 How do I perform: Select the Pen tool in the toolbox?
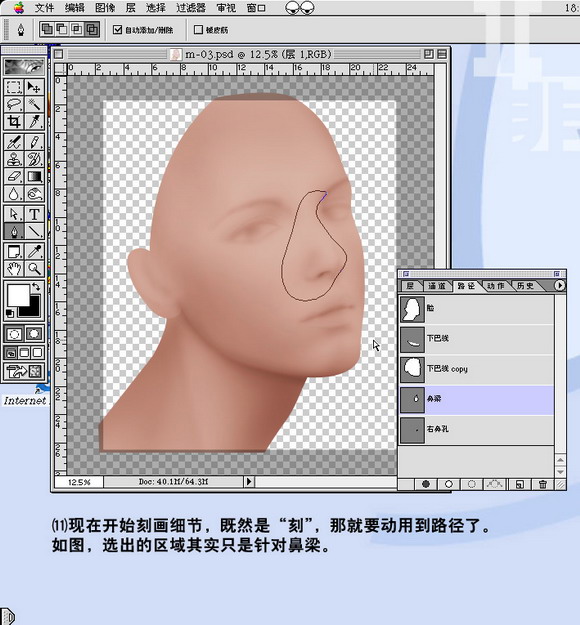click(14, 231)
